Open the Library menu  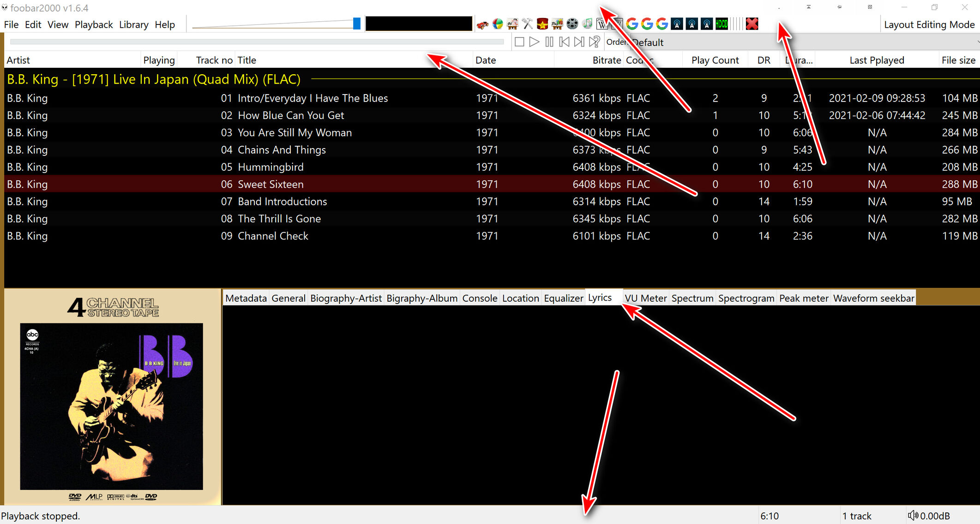click(133, 24)
